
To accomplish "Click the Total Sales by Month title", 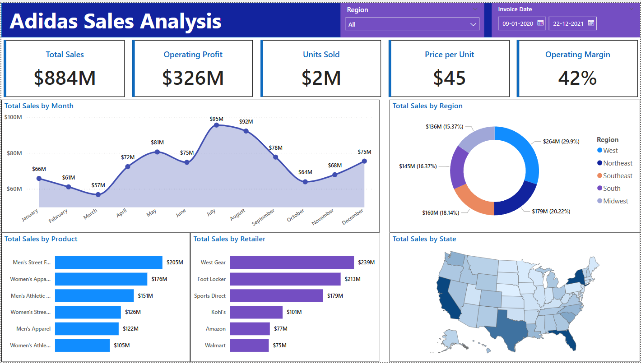I will pos(39,106).
